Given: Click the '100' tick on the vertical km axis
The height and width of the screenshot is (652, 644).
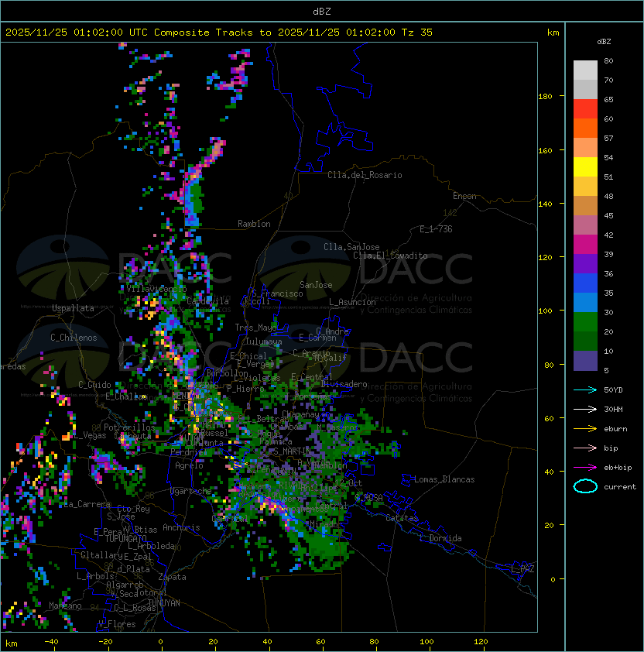Looking at the screenshot, I should 545,311.
